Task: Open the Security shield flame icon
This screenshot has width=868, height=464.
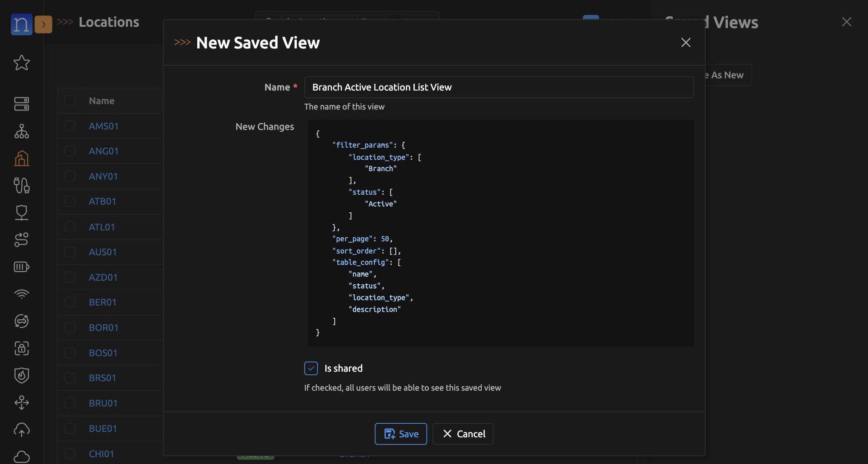Action: pyautogui.click(x=22, y=375)
